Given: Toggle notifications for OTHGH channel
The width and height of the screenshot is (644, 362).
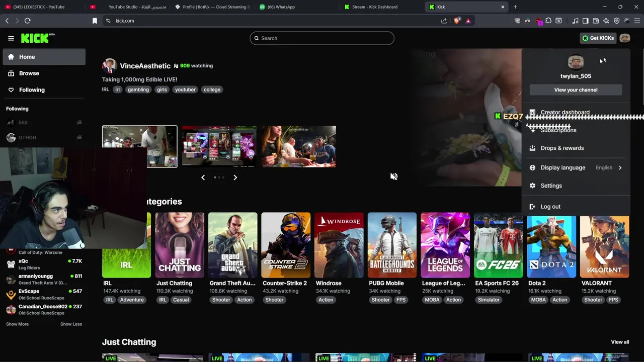Looking at the screenshot, I should (x=79, y=137).
